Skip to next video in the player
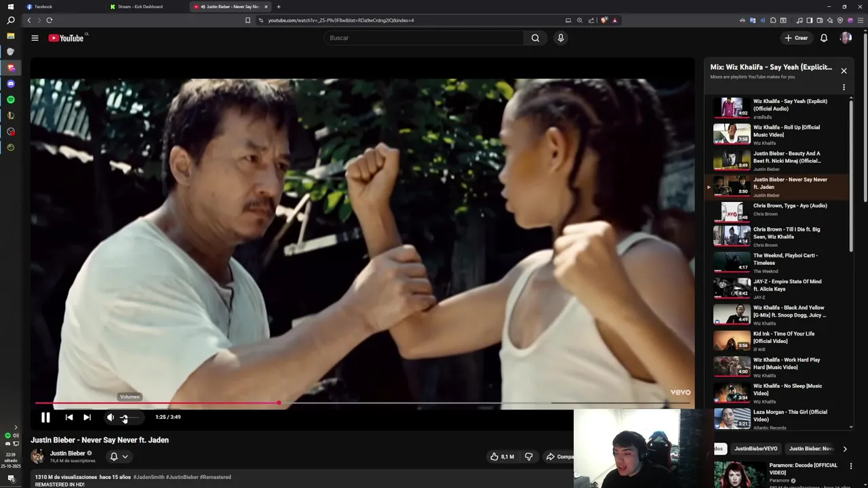868x488 pixels. pyautogui.click(x=87, y=418)
